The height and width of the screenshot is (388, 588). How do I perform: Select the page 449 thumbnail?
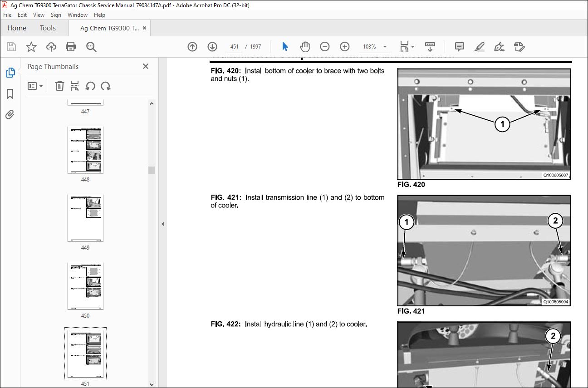[x=85, y=218]
